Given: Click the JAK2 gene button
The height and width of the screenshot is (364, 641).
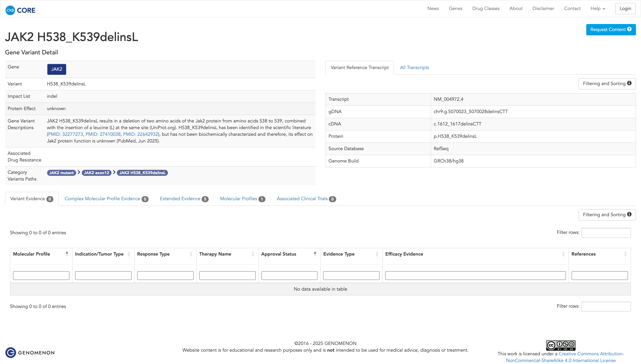Looking at the screenshot, I should coord(56,69).
